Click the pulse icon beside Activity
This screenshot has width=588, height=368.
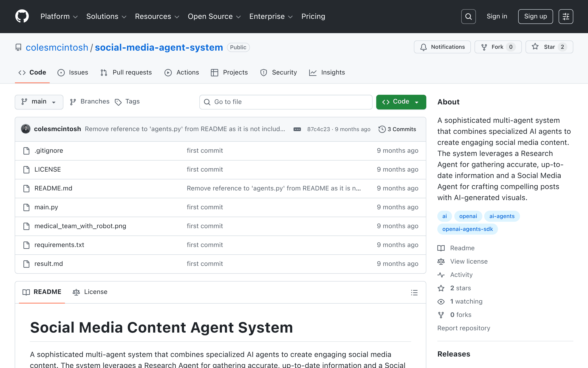click(441, 275)
